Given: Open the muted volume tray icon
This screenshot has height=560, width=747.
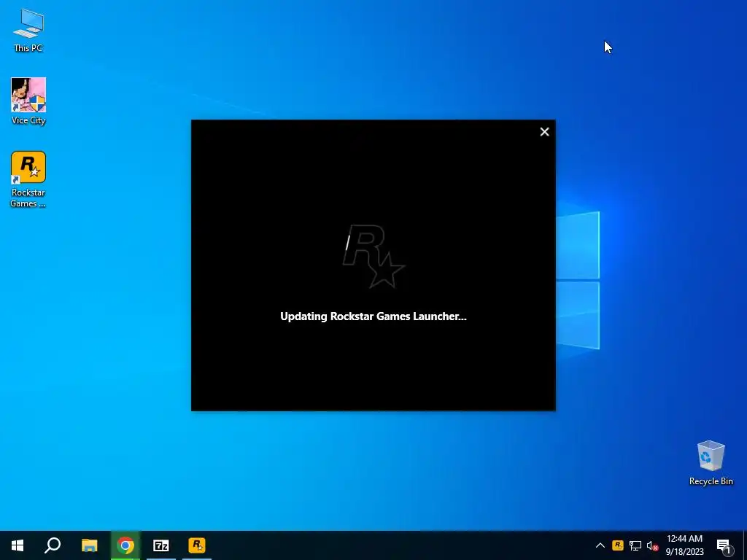Looking at the screenshot, I should pyautogui.click(x=652, y=545).
